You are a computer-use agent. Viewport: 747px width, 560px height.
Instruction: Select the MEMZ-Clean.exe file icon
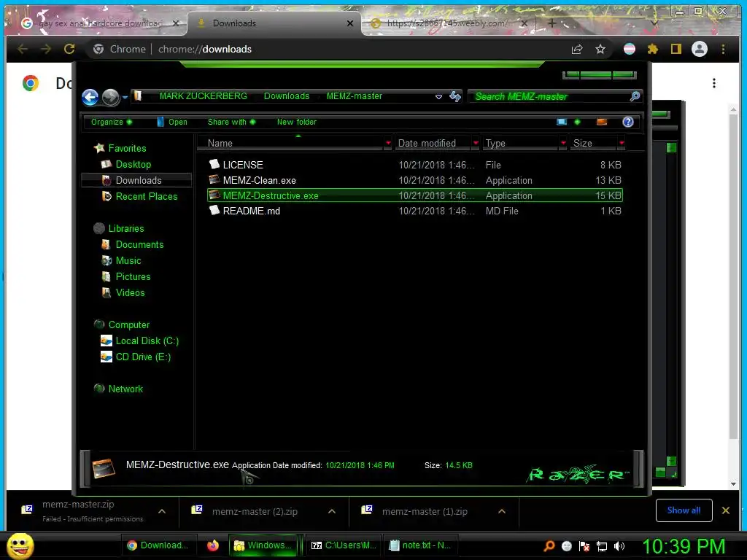[x=214, y=180]
